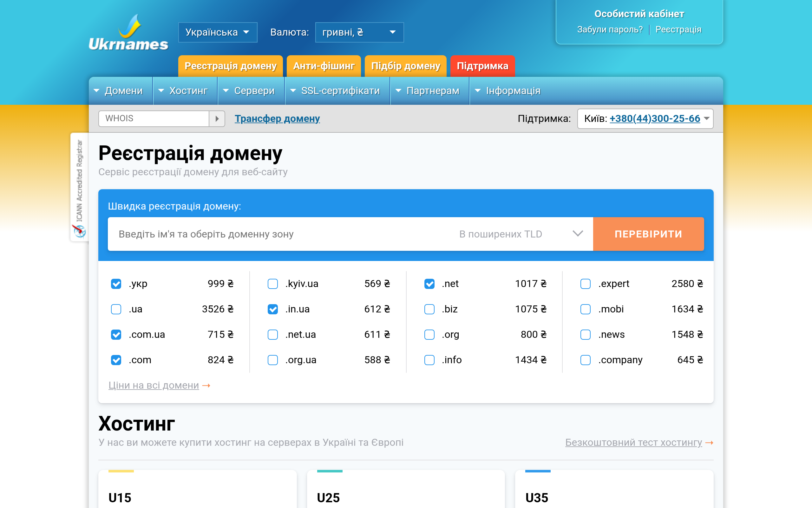Viewport: 812px width, 508px height.
Task: Check the .ua domain checkbox
Action: [116, 309]
